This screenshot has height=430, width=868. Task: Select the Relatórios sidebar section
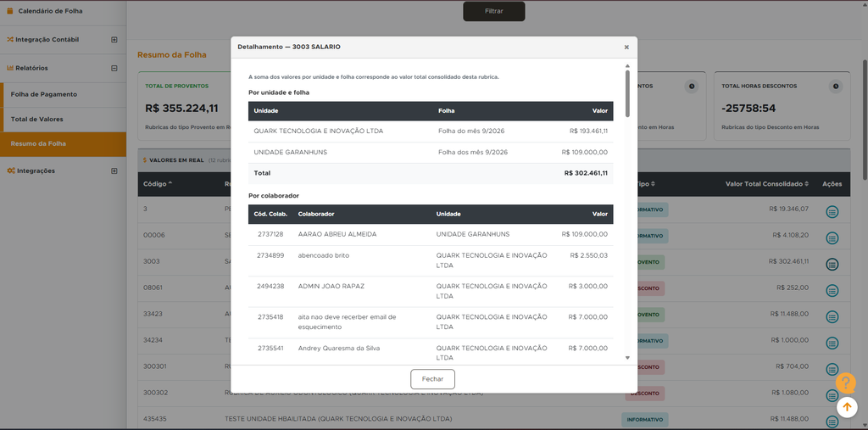click(31, 68)
